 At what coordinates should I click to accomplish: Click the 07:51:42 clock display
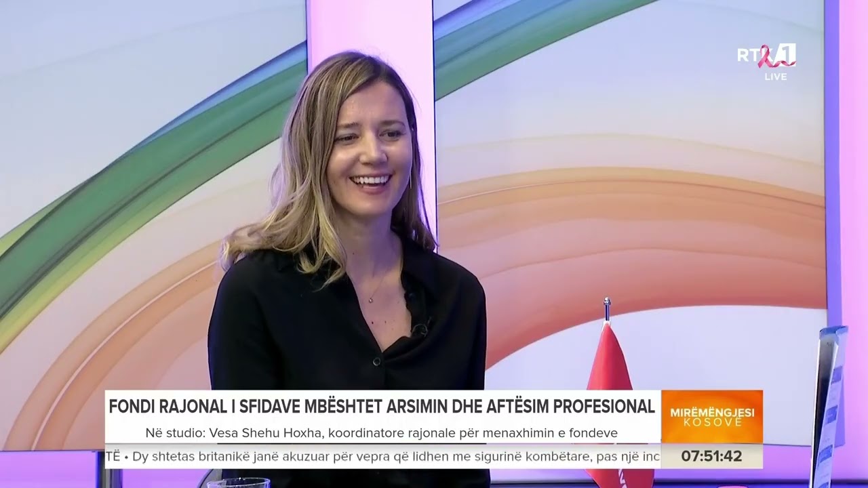click(711, 456)
